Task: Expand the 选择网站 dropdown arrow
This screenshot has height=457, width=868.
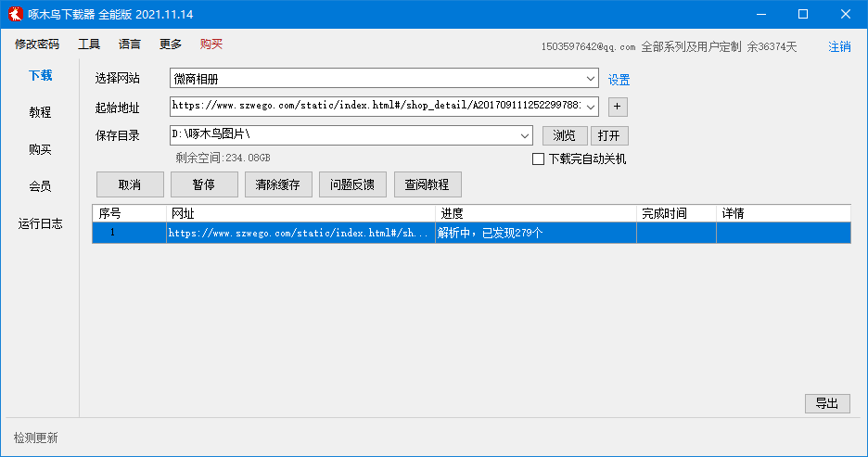Action: 590,79
